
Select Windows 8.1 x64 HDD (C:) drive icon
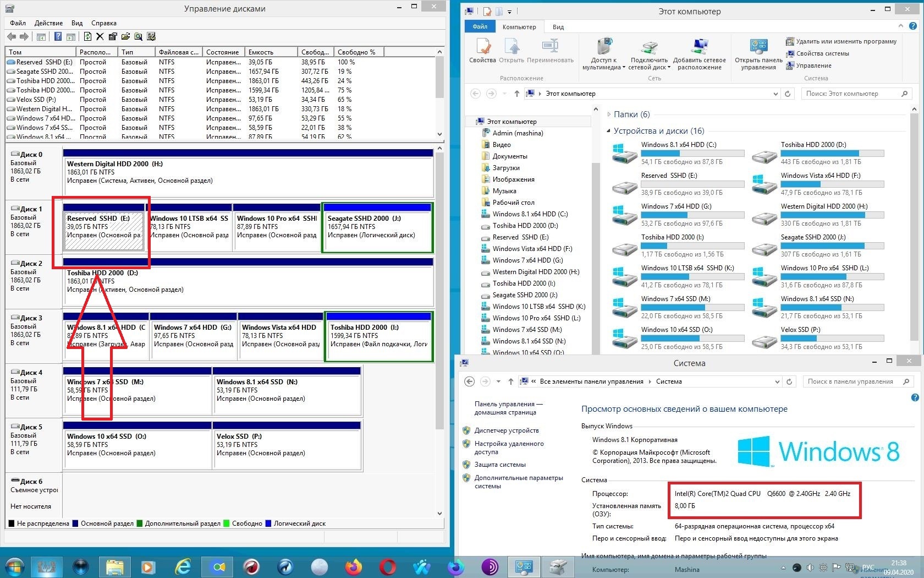624,154
